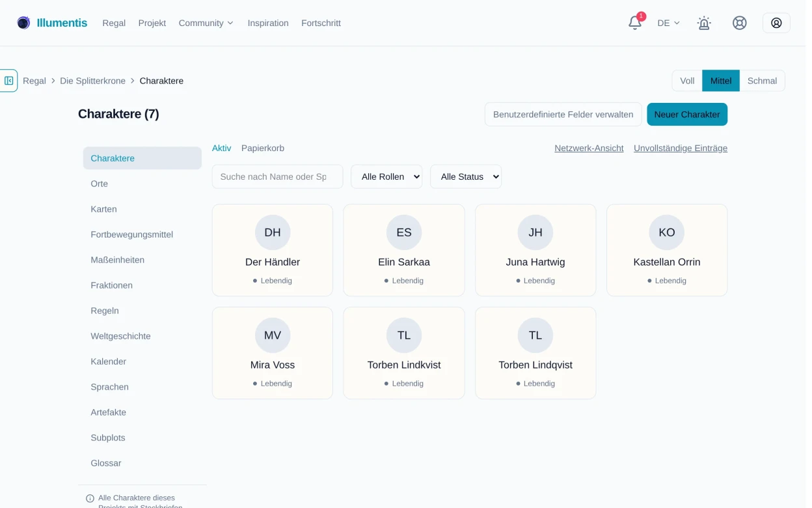
Task: Set layout width to Schmal
Action: click(762, 81)
